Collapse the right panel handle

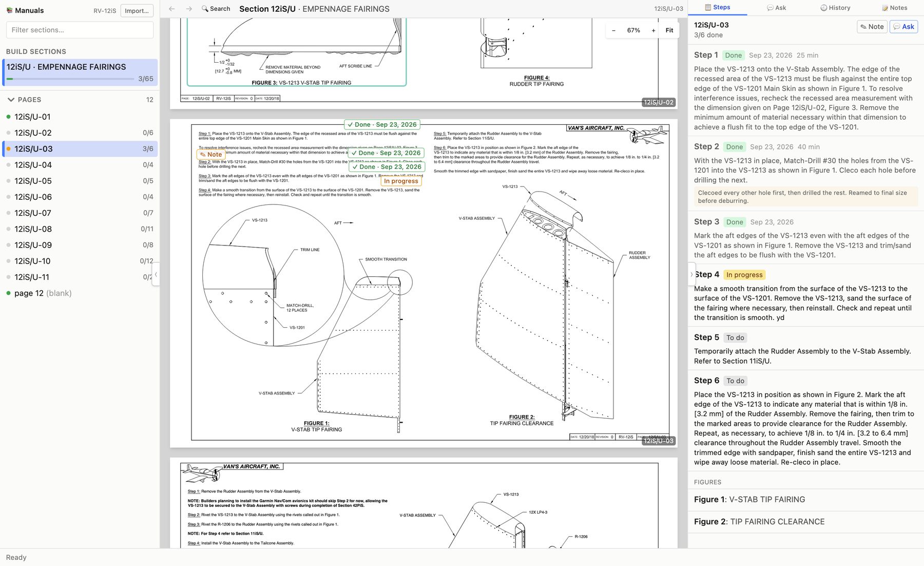pos(691,274)
